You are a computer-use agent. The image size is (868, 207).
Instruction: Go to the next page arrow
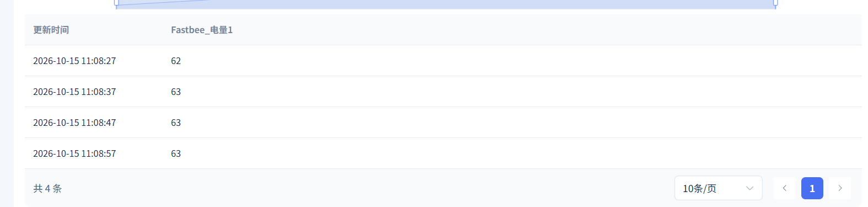click(840, 188)
